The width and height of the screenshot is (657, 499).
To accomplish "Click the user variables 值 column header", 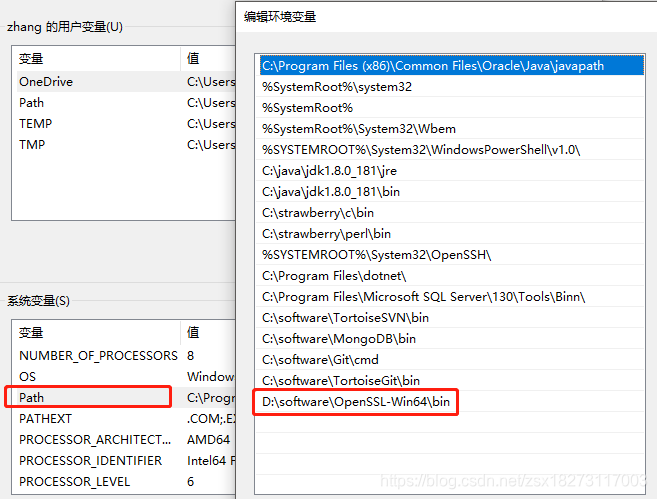I will (x=208, y=59).
